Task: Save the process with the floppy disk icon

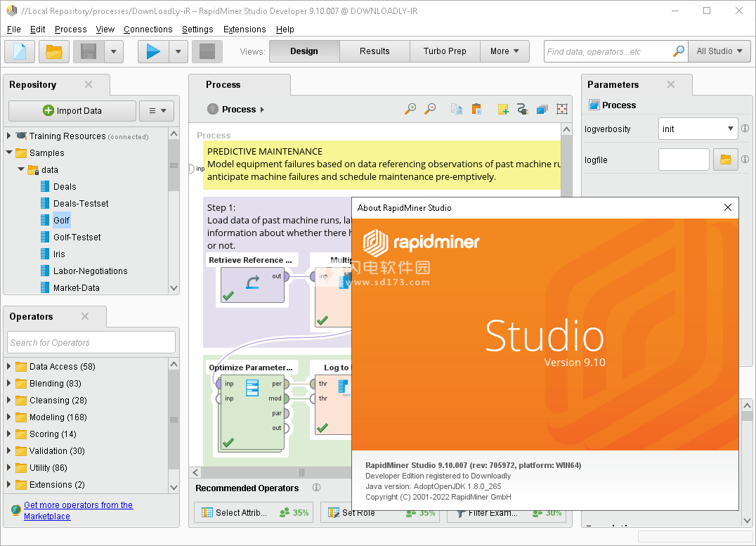Action: (89, 51)
